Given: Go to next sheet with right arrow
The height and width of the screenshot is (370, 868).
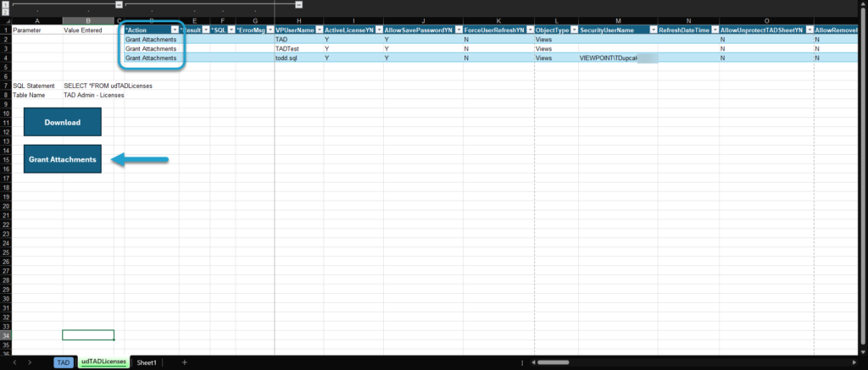Looking at the screenshot, I should [x=30, y=362].
